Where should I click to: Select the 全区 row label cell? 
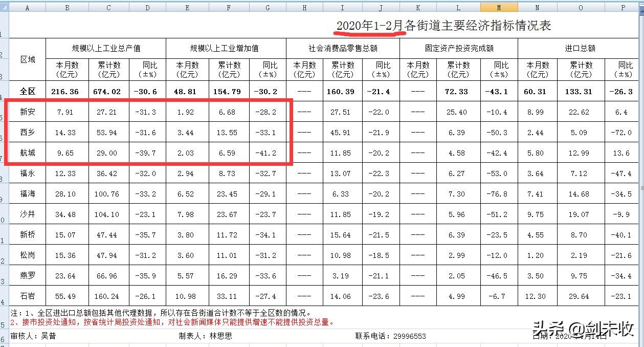[28, 91]
